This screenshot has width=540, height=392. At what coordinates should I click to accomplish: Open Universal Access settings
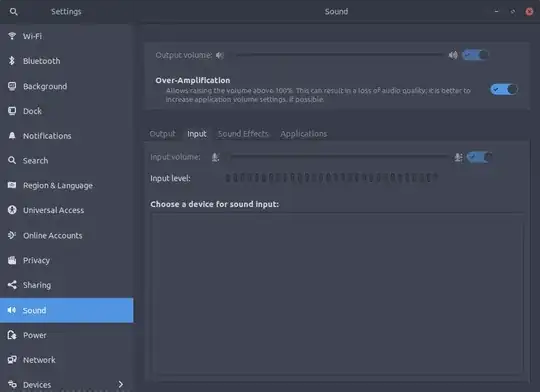66,210
